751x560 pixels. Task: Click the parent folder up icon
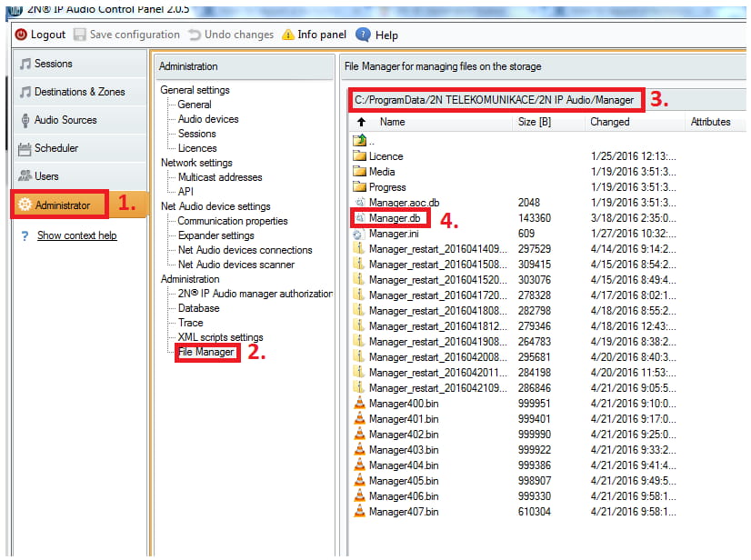[x=360, y=140]
